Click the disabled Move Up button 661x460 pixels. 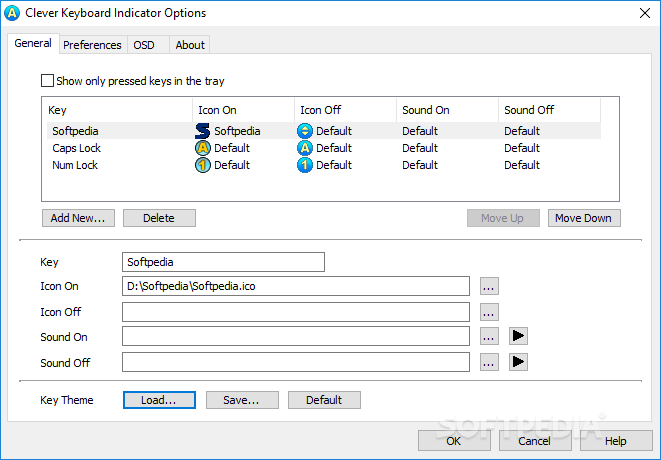[503, 218]
